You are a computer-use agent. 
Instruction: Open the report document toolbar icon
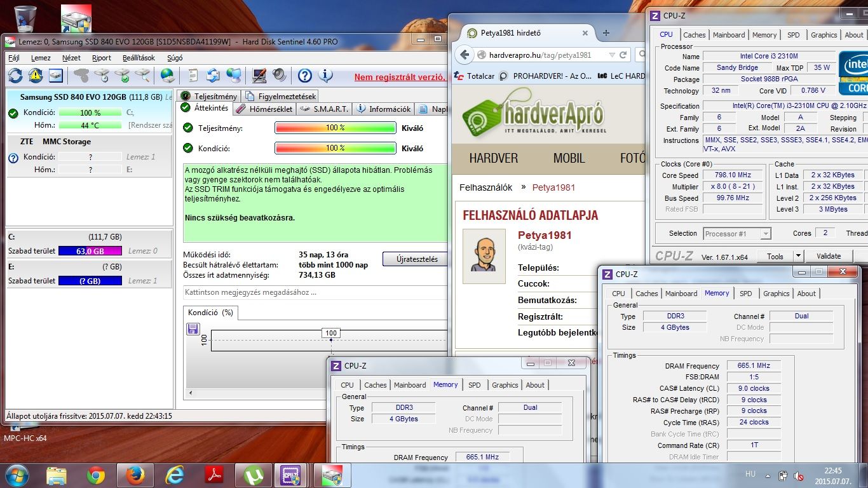coord(193,76)
